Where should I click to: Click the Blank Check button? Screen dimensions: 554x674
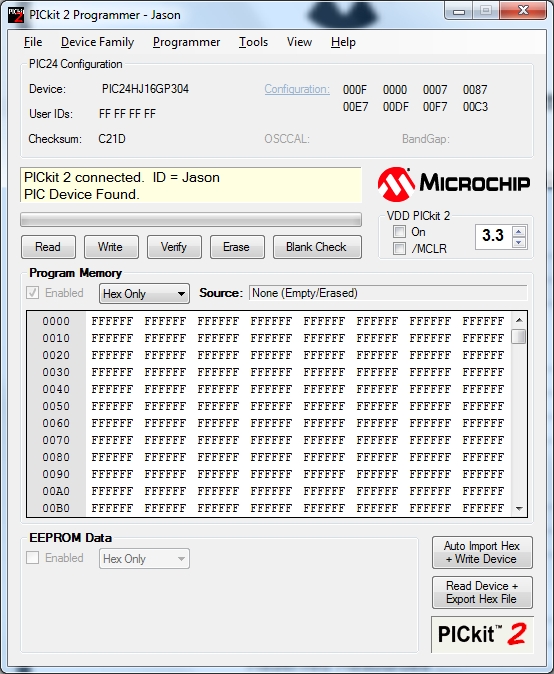pyautogui.click(x=317, y=247)
